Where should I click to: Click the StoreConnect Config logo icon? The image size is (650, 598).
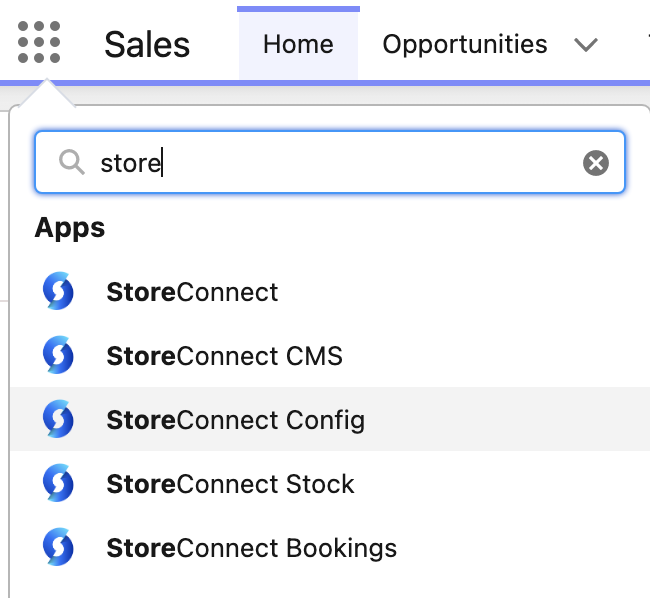pos(58,419)
